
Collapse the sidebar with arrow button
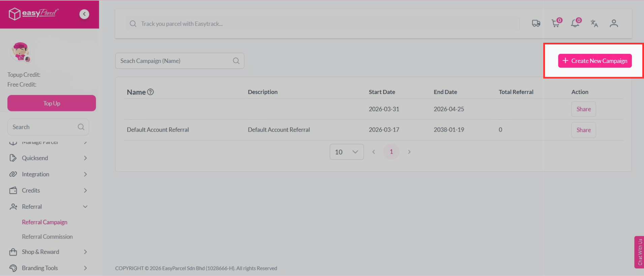pyautogui.click(x=84, y=14)
